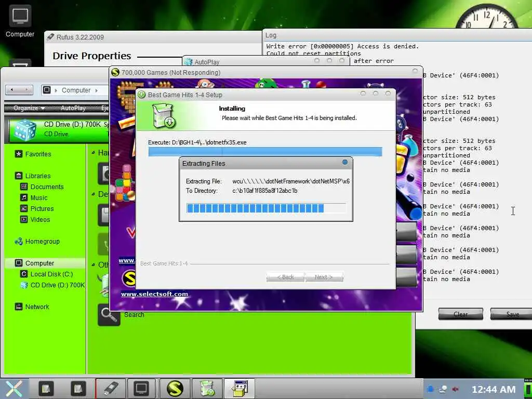The height and width of the screenshot is (399, 532).
Task: Click the Network icon in sidebar
Action: 19,307
